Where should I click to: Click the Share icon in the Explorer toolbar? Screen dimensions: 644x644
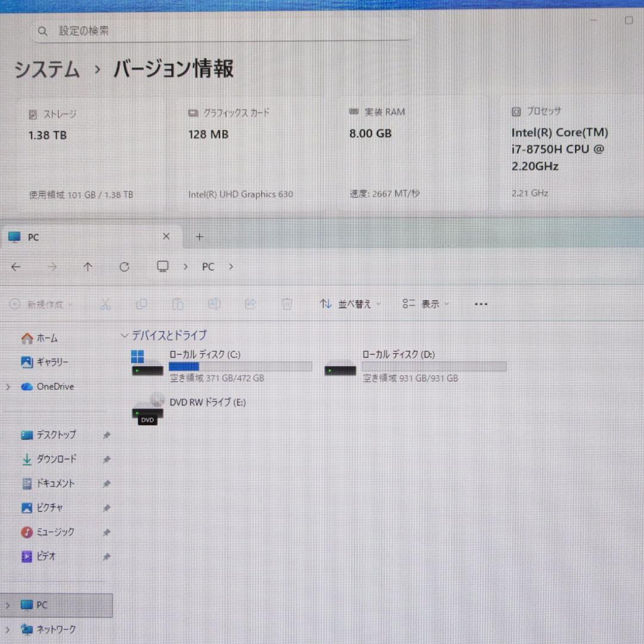(x=250, y=304)
